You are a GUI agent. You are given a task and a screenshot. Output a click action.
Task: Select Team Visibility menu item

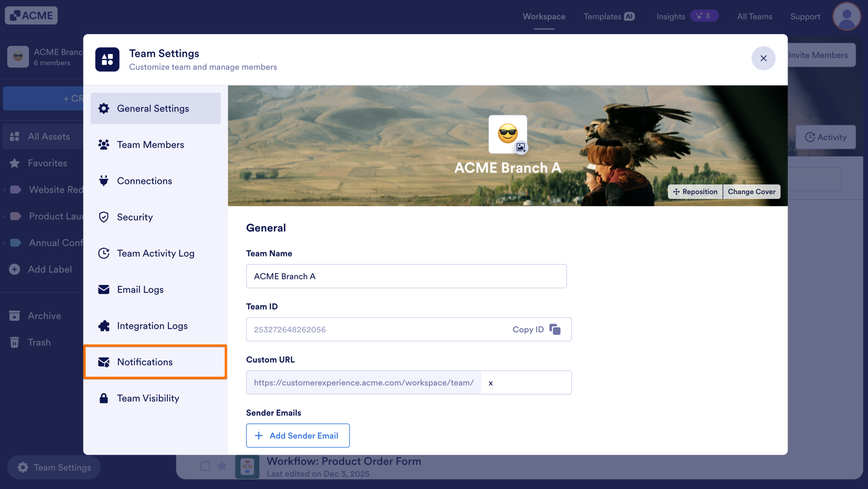(x=156, y=398)
